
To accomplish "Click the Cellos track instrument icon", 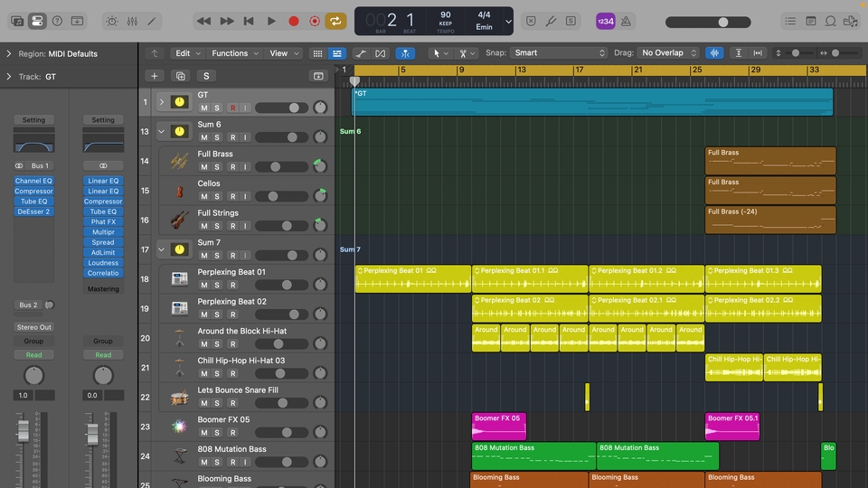I will (179, 191).
